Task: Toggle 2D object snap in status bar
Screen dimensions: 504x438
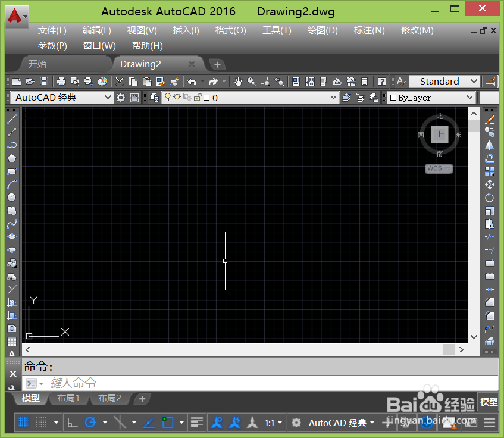Action: (x=168, y=422)
